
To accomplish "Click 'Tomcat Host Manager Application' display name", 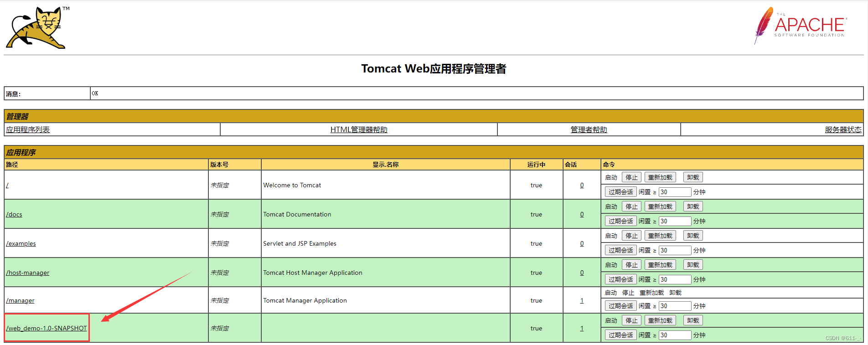I will tap(313, 273).
